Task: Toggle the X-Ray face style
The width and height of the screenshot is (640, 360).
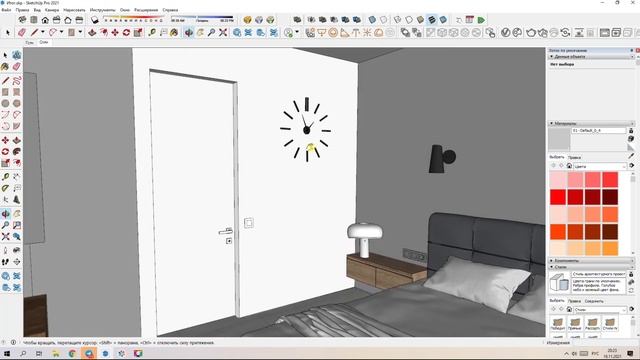Action: coord(372,20)
